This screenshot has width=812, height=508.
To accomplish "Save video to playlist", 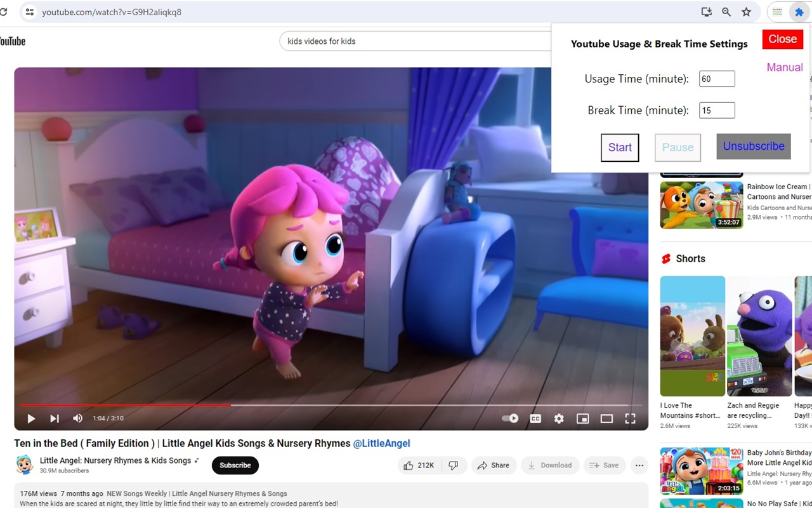I will (605, 465).
